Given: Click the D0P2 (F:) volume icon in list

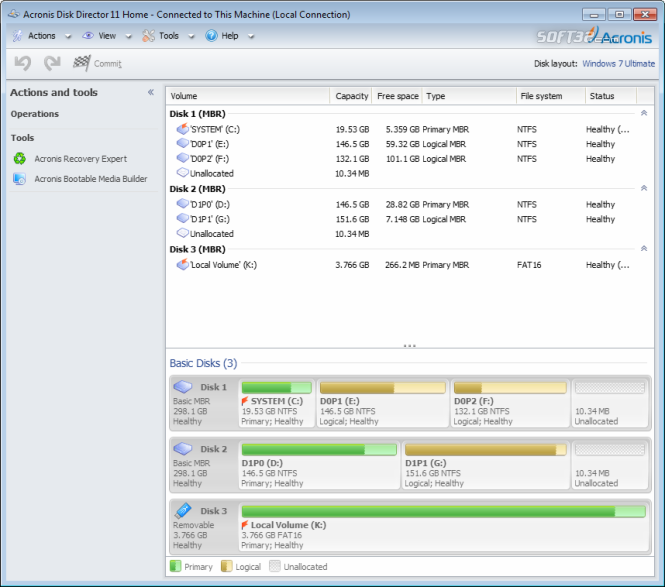Looking at the screenshot, I should click(182, 158).
